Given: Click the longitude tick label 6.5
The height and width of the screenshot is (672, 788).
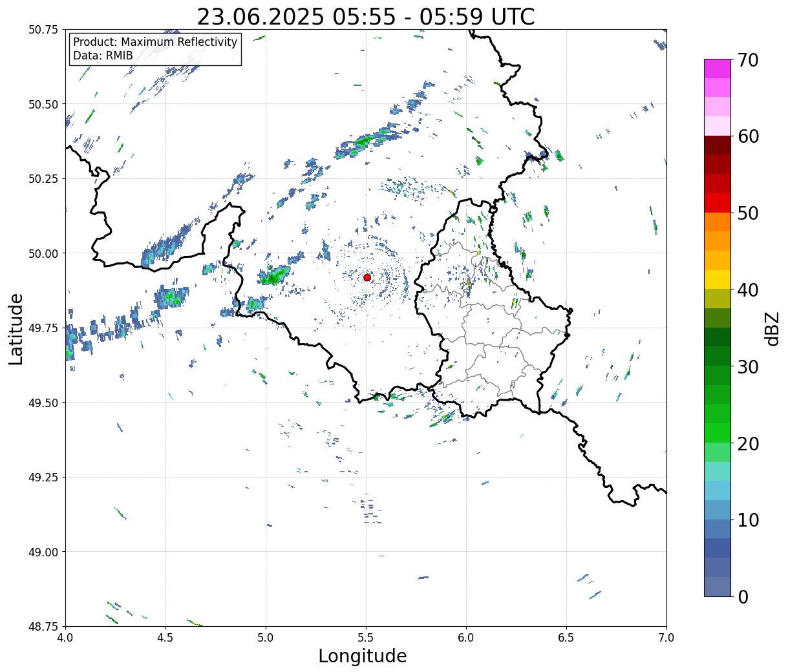Looking at the screenshot, I should [x=566, y=637].
